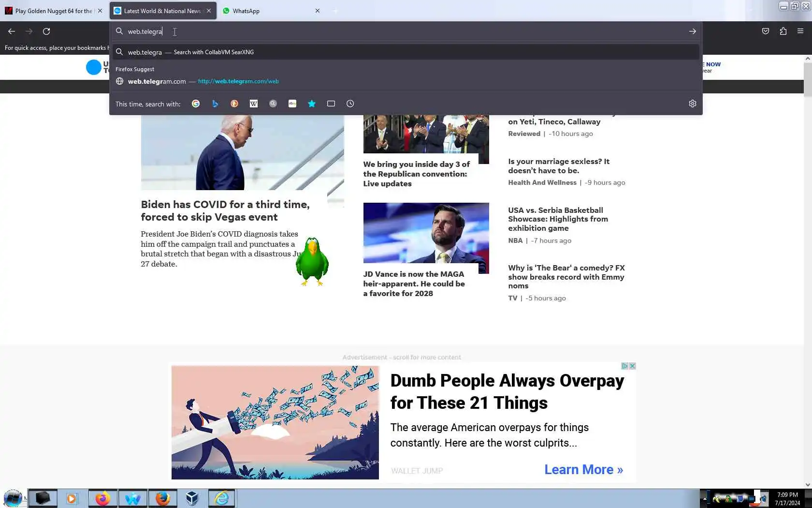Search bookmarks with the star icon

312,104
